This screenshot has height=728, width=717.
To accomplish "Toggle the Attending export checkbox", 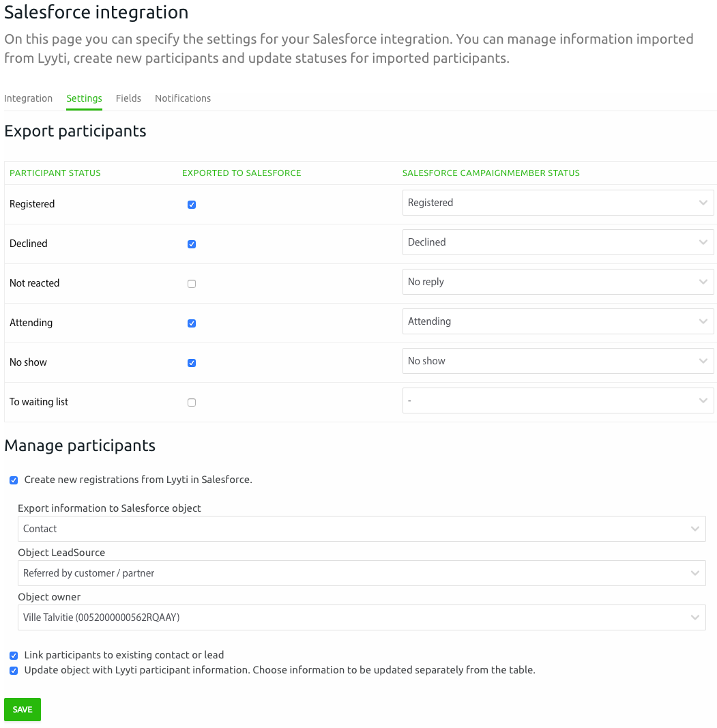I will click(192, 323).
